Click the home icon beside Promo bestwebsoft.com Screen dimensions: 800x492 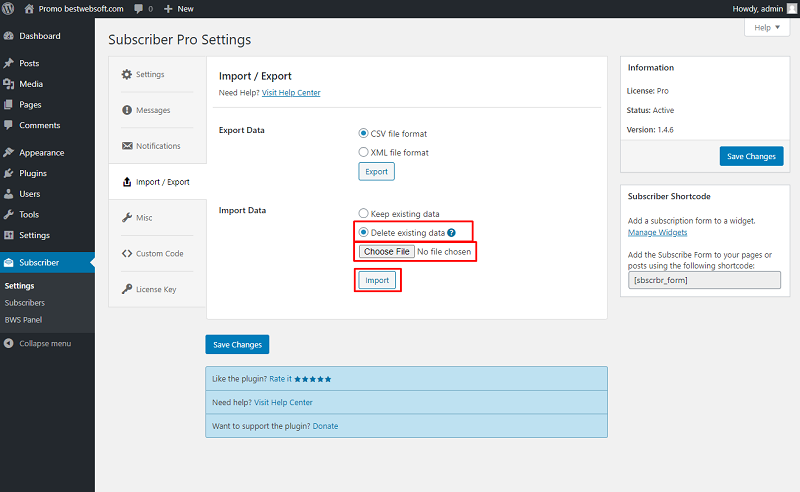point(29,9)
